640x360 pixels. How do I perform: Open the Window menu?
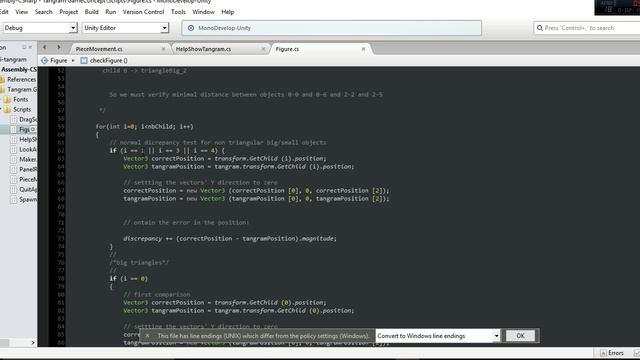point(203,12)
